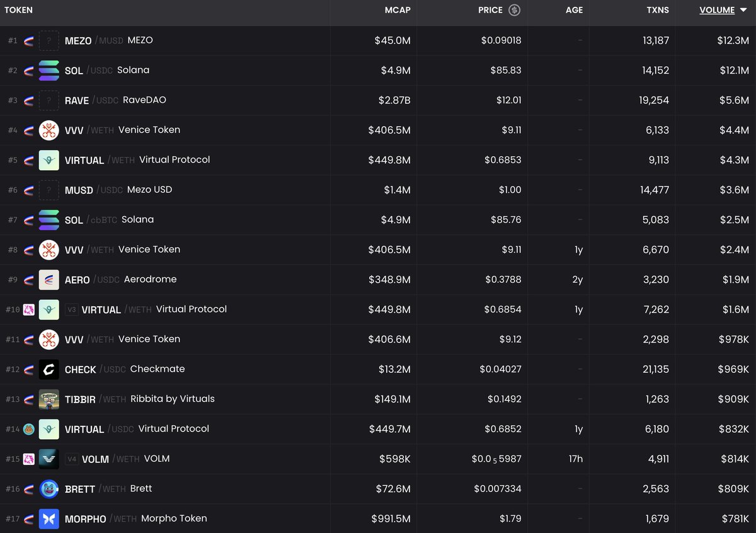Click the placeholder question-mark icon for MEZO

[49, 41]
